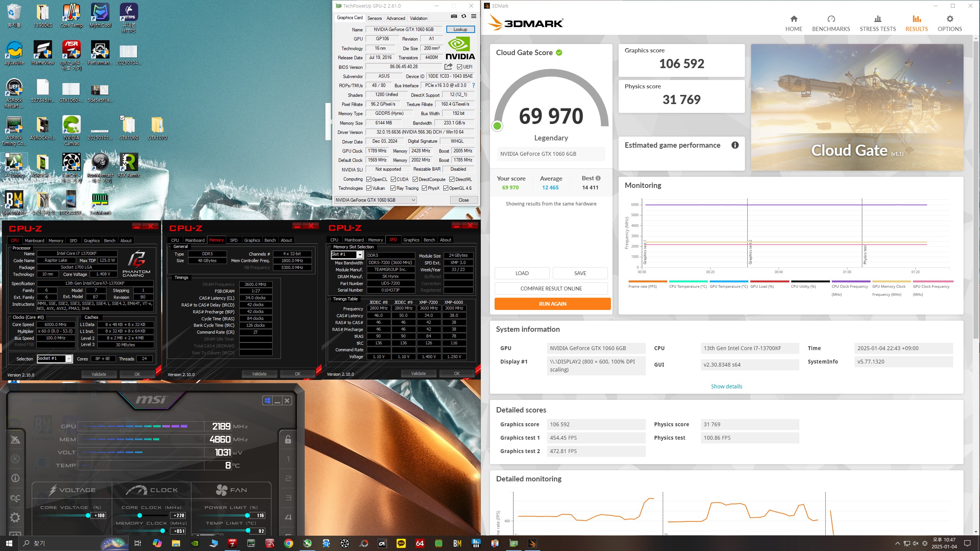This screenshot has width=980, height=551.
Task: Toggle the Ray Tracing checkbox
Action: (393, 188)
